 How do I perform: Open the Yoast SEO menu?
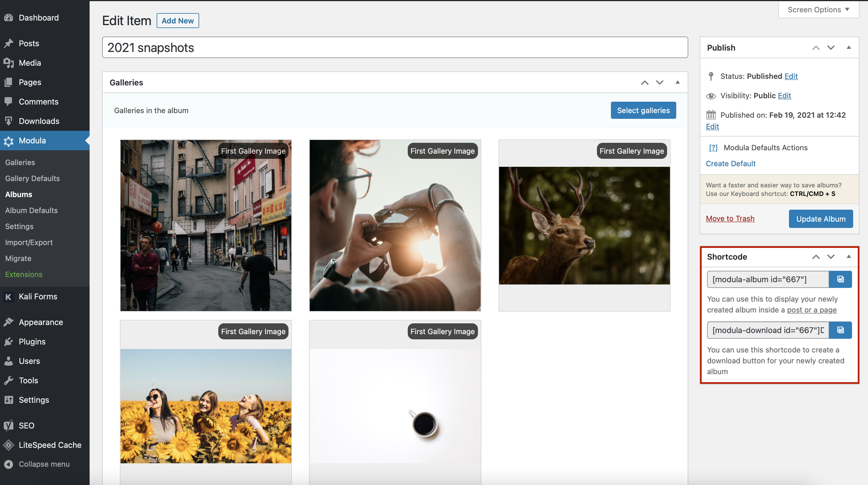click(x=26, y=425)
